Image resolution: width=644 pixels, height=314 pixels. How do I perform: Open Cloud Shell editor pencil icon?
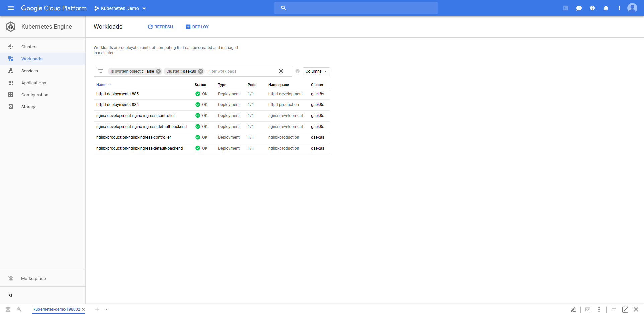[x=573, y=309]
